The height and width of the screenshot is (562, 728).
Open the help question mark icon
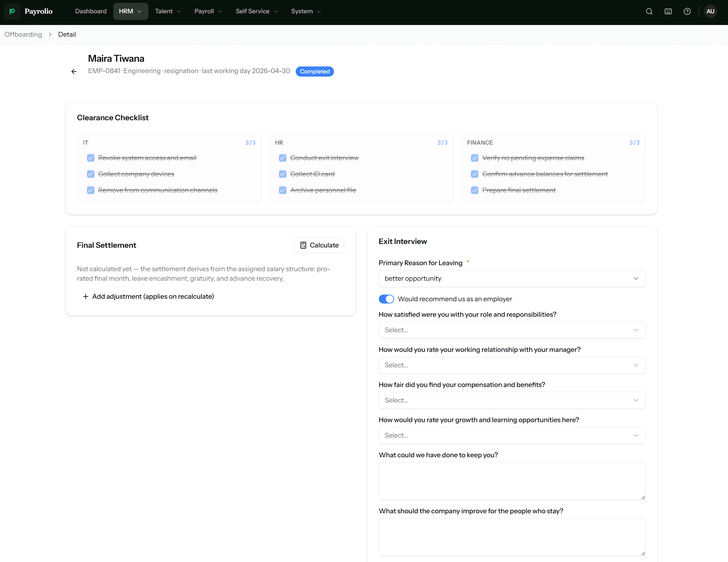687,11
